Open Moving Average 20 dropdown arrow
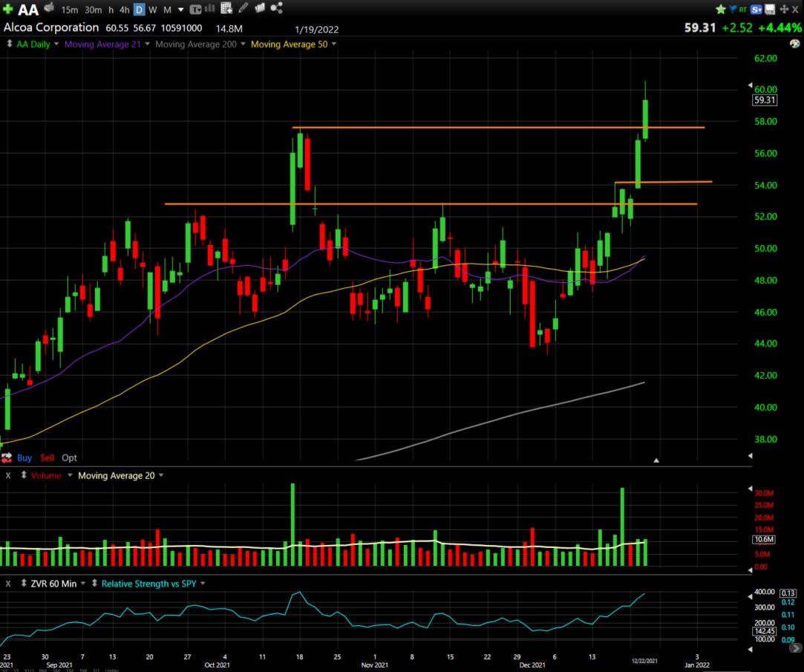The image size is (804, 672). click(161, 475)
